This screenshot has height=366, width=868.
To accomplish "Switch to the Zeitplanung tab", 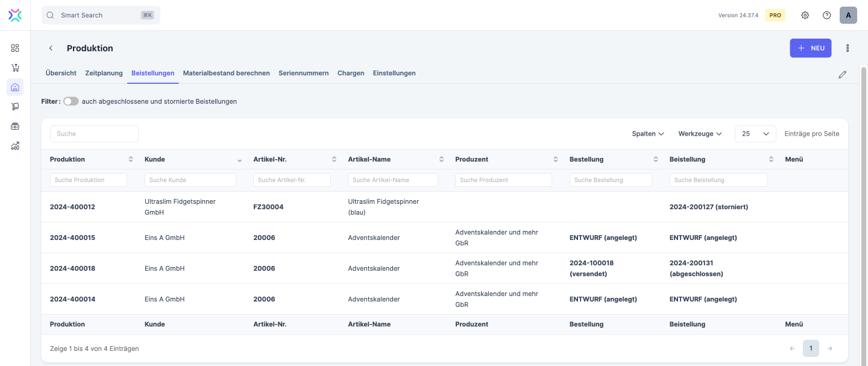I will pos(104,73).
